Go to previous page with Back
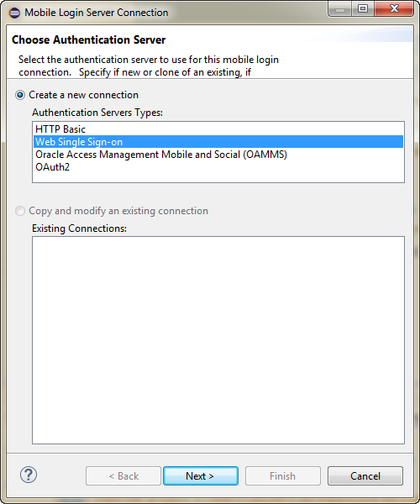 (123, 475)
